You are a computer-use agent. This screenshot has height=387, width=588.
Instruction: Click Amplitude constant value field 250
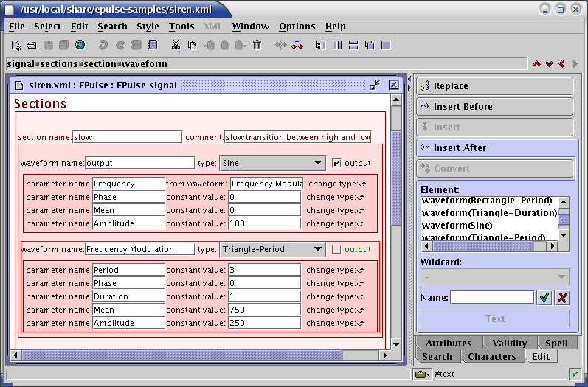tap(264, 323)
